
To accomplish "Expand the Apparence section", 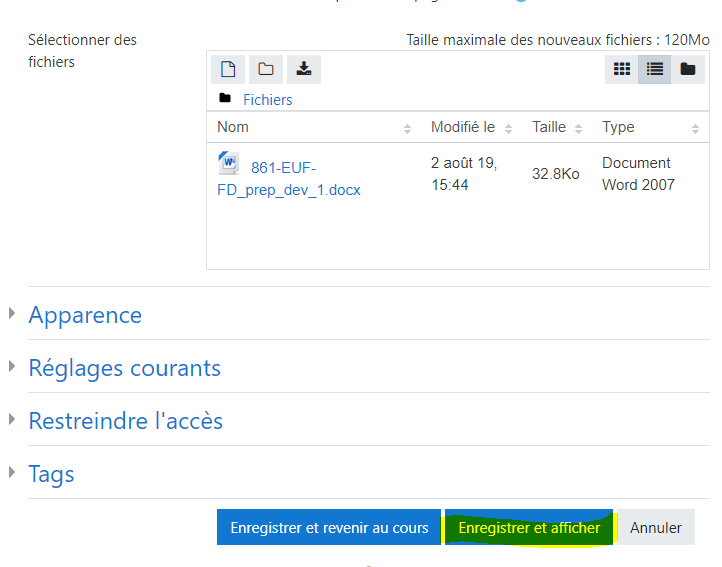I will tap(85, 315).
